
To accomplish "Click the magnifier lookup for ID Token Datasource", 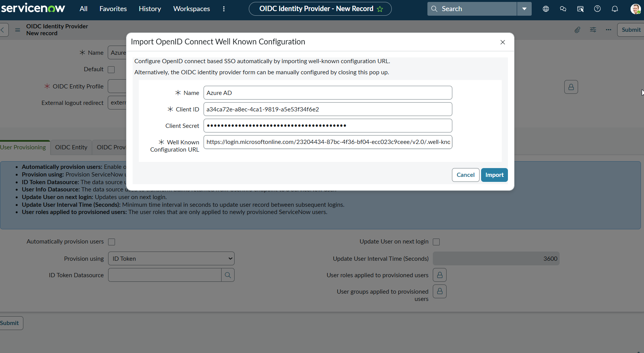I will (x=228, y=275).
